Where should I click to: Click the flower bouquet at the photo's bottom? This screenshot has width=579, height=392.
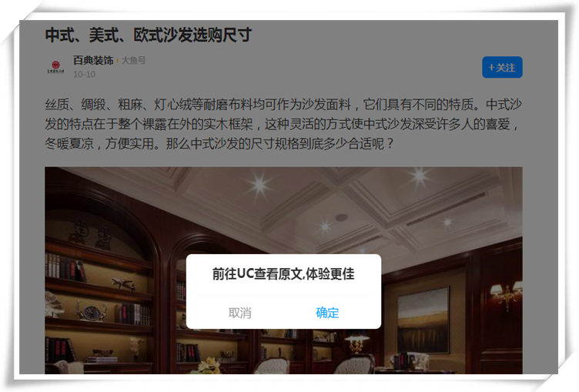(x=209, y=366)
